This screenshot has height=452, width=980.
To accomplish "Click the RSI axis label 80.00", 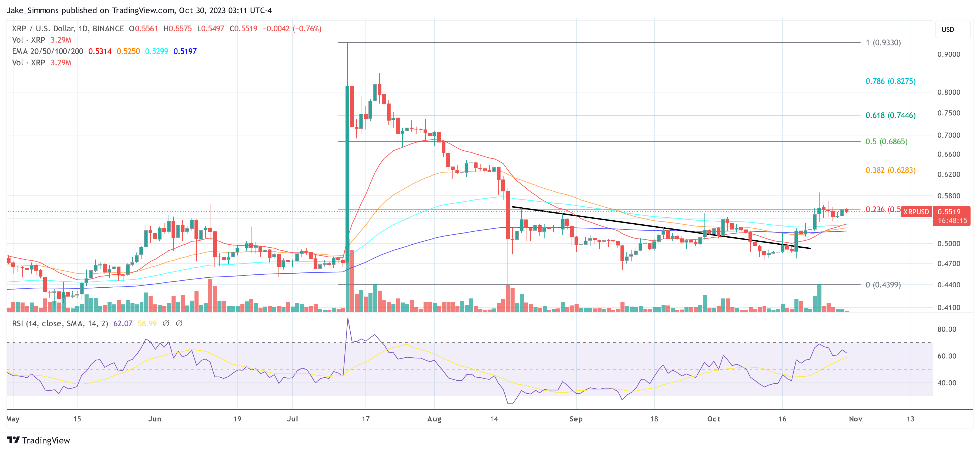I will (x=947, y=329).
